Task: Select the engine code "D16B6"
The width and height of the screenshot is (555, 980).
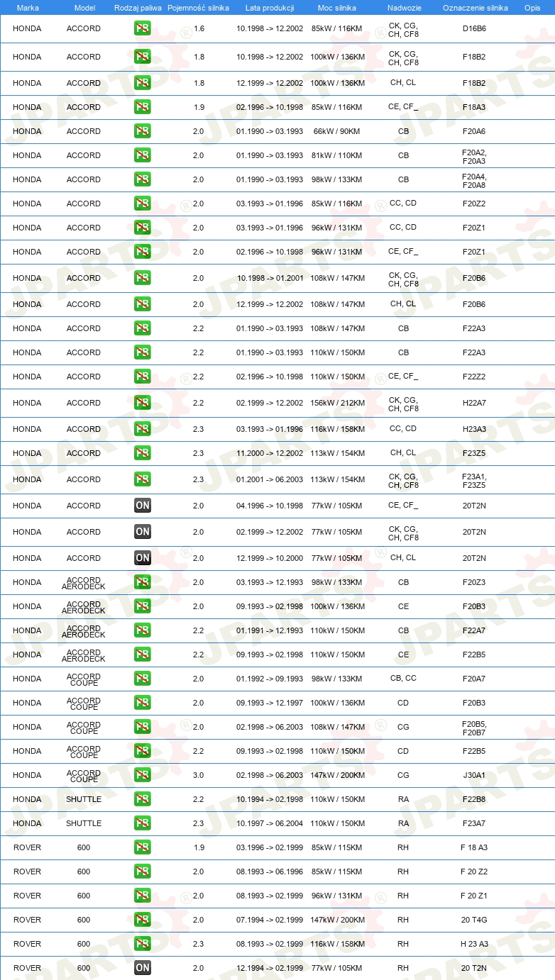Action: [x=474, y=29]
